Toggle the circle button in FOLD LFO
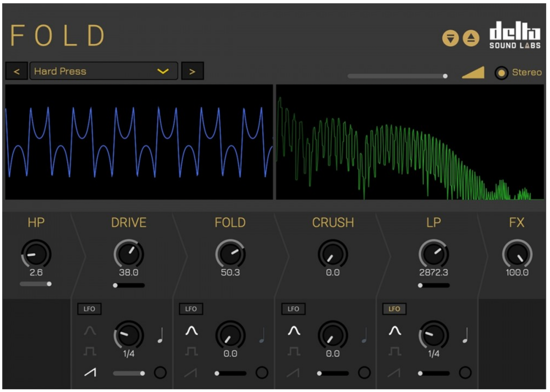This screenshot has width=550, height=392. point(262,373)
